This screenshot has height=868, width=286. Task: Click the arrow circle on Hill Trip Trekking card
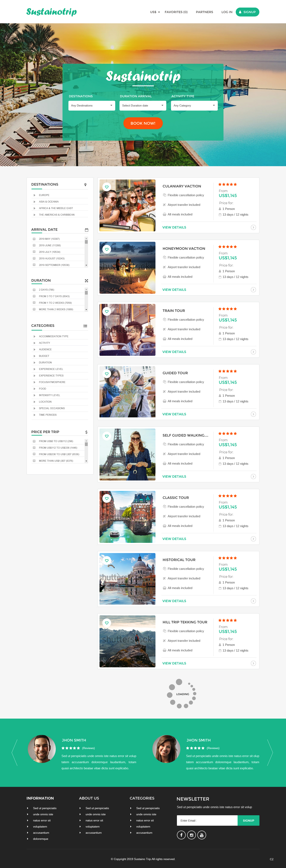tap(253, 663)
